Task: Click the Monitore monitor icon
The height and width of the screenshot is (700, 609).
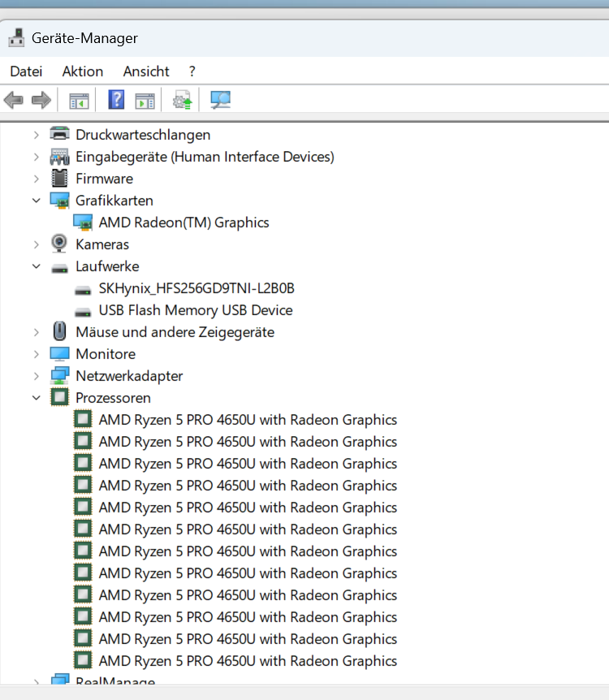Action: click(59, 354)
